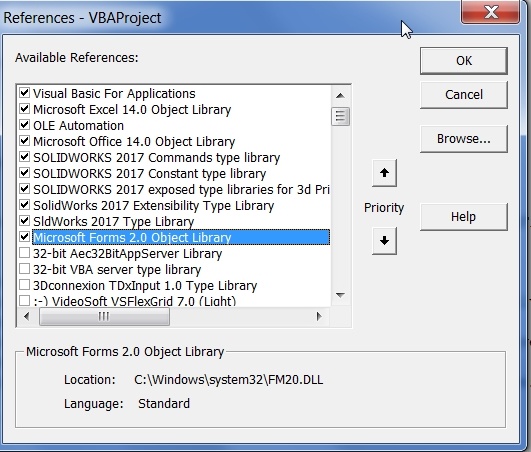Select 'Visual Basic For Applications' row text
The image size is (531, 452).
point(114,94)
